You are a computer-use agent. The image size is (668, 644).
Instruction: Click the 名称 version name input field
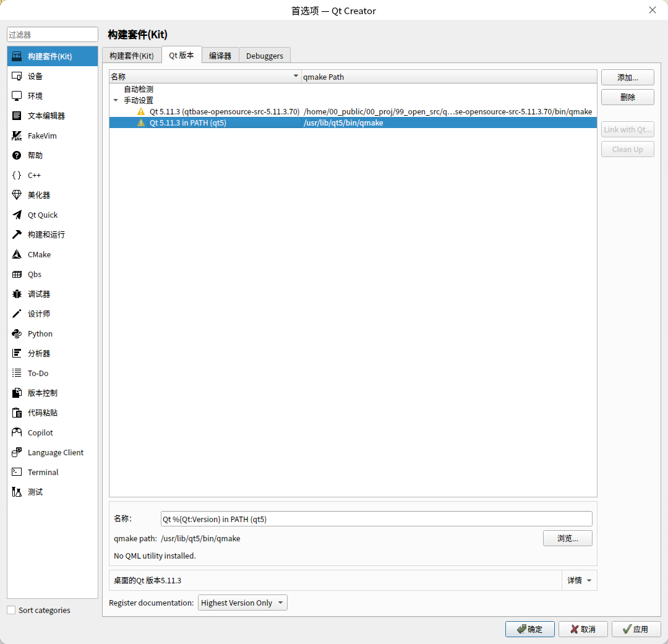click(x=377, y=518)
